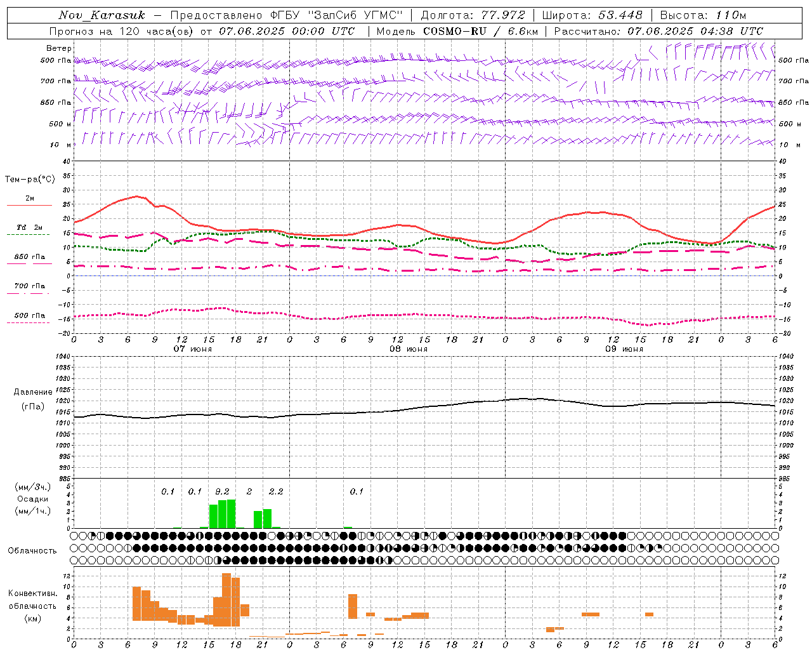
Task: Click the 'Td 2м' dew point legend entry
Action: [x=30, y=227]
